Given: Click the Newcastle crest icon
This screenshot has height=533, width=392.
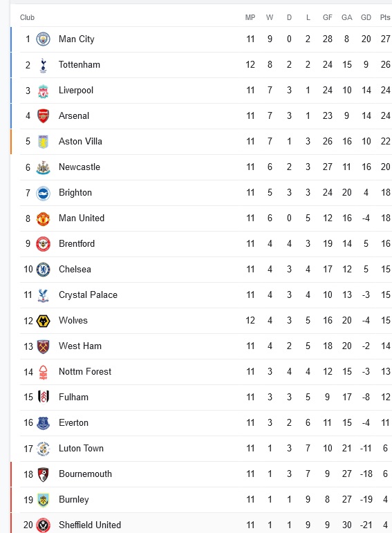Looking at the screenshot, I should click(x=43, y=167).
